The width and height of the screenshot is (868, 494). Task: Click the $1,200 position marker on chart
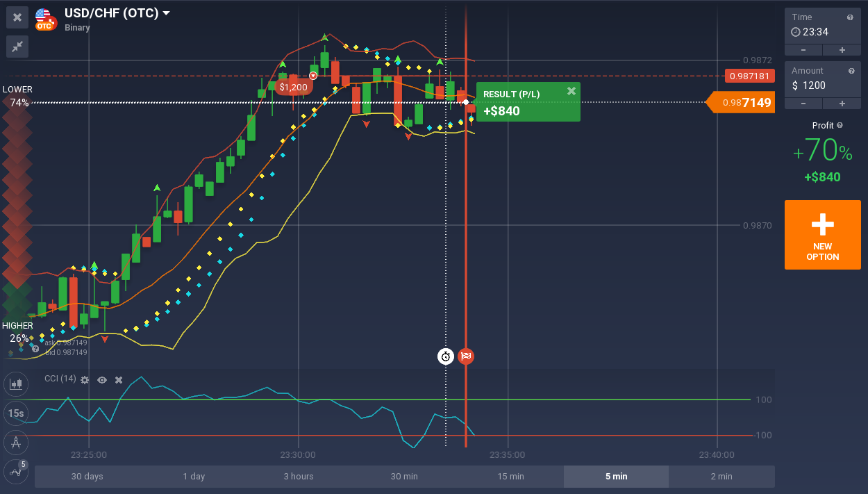[294, 87]
